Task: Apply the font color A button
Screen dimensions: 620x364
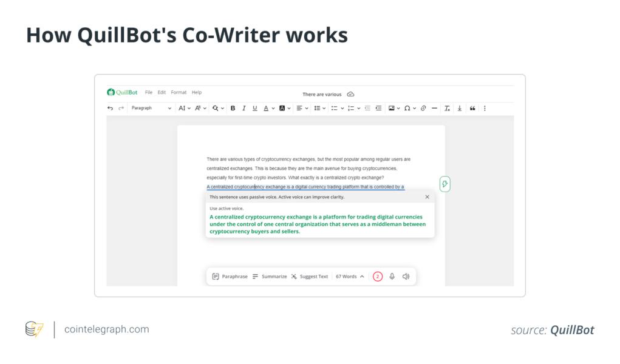Action: 266,109
